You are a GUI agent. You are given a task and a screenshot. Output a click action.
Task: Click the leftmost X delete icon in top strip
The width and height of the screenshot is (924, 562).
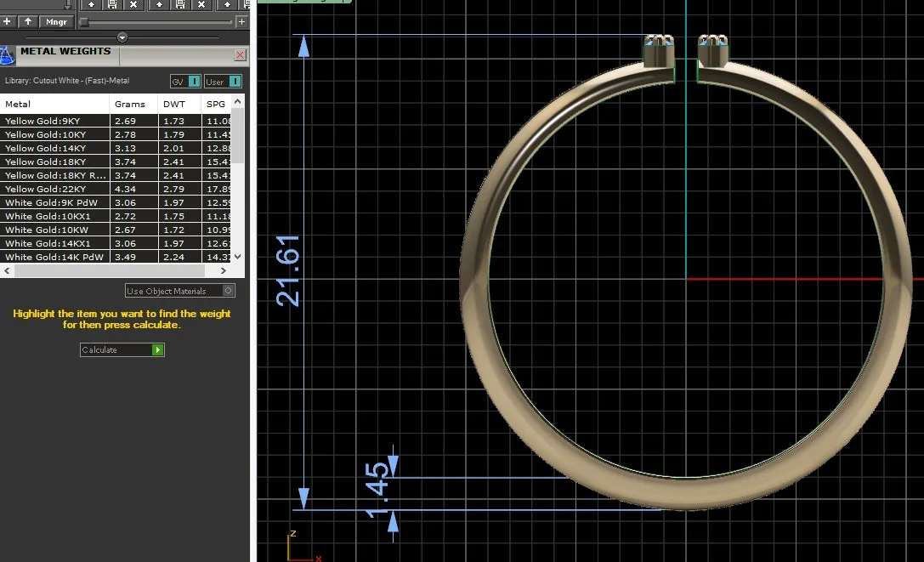133,5
